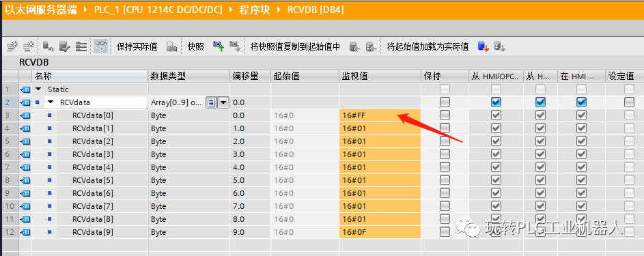Click the leftmost Insert row toolbar icon
644x256 pixels.
(x=12, y=46)
